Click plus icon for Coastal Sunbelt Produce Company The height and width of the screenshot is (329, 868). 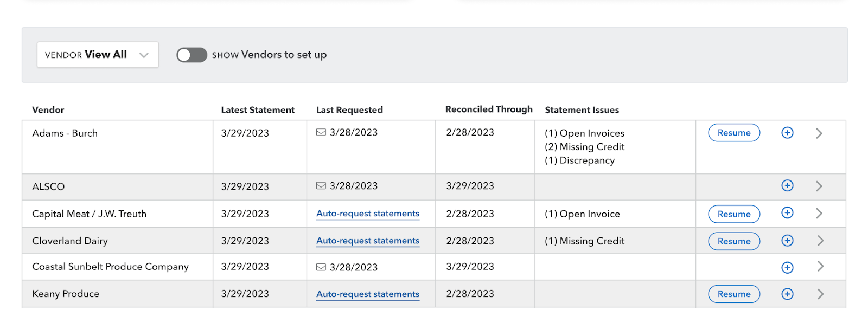click(x=787, y=267)
